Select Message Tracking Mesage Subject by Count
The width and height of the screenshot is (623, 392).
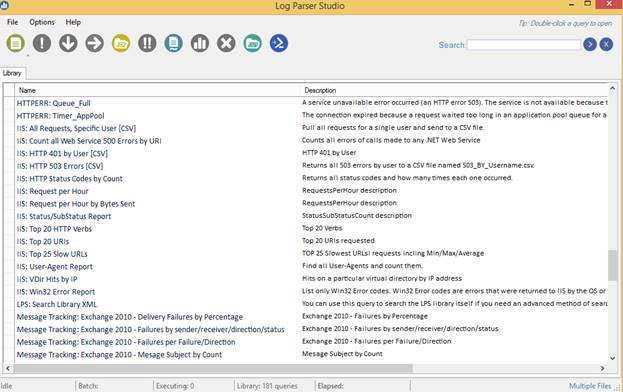coord(119,355)
